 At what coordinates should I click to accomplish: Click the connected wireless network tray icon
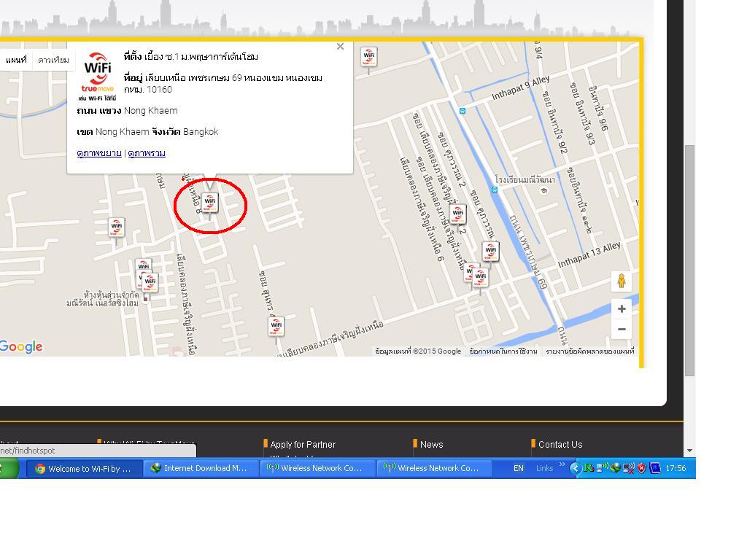603,469
